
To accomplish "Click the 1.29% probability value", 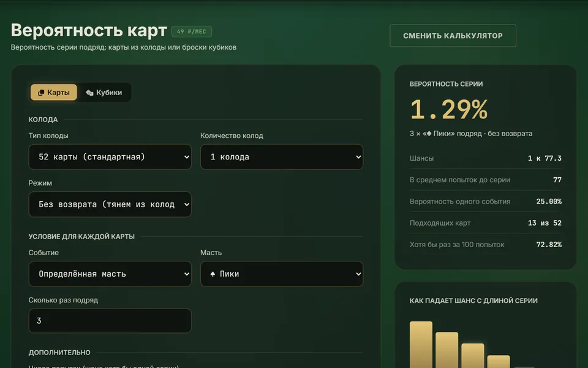I will (449, 109).
